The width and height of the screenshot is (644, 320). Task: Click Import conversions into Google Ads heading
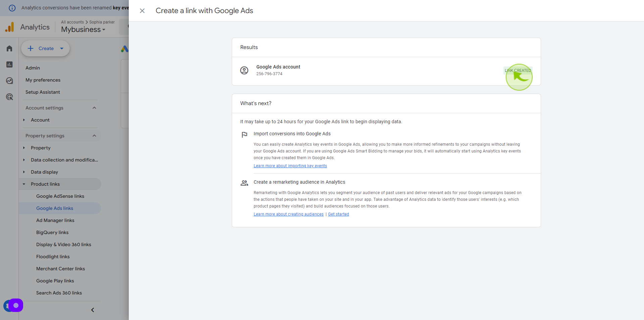click(292, 134)
